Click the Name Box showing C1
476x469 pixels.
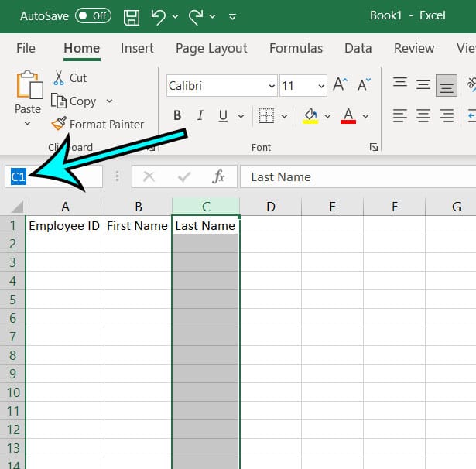click(x=53, y=176)
